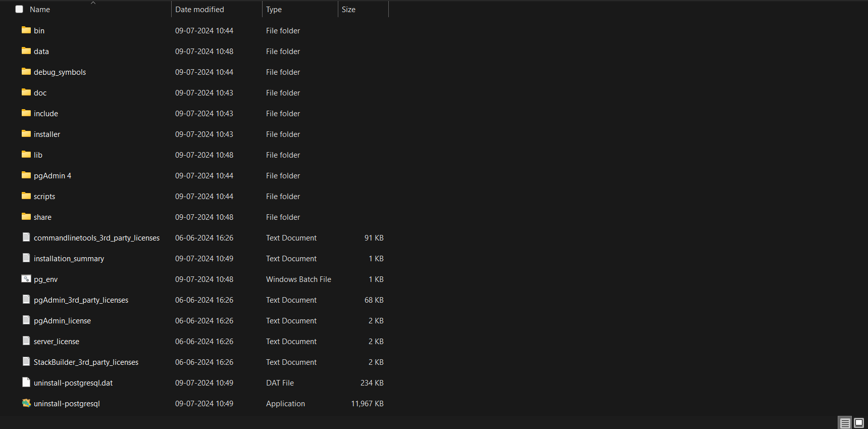Select the lib folder name

pos(38,155)
